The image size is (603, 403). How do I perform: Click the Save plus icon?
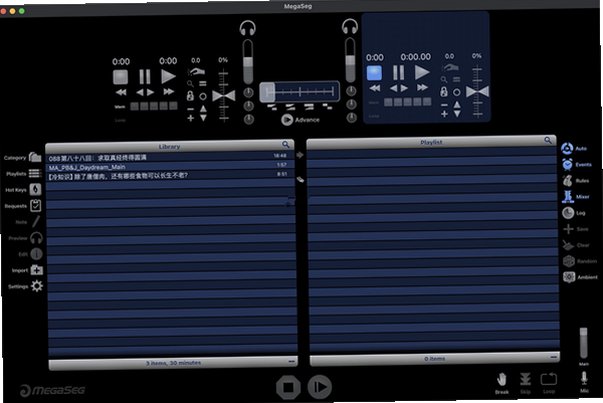pyautogui.click(x=568, y=229)
